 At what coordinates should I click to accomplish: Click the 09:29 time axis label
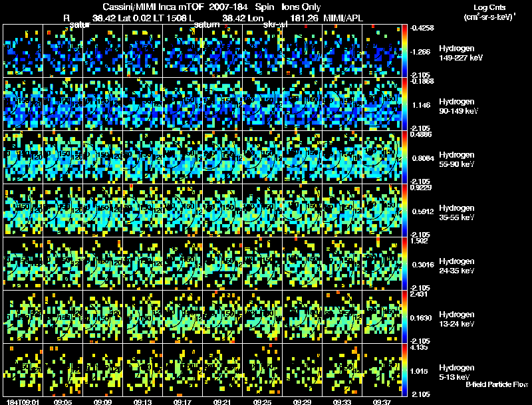tap(302, 402)
